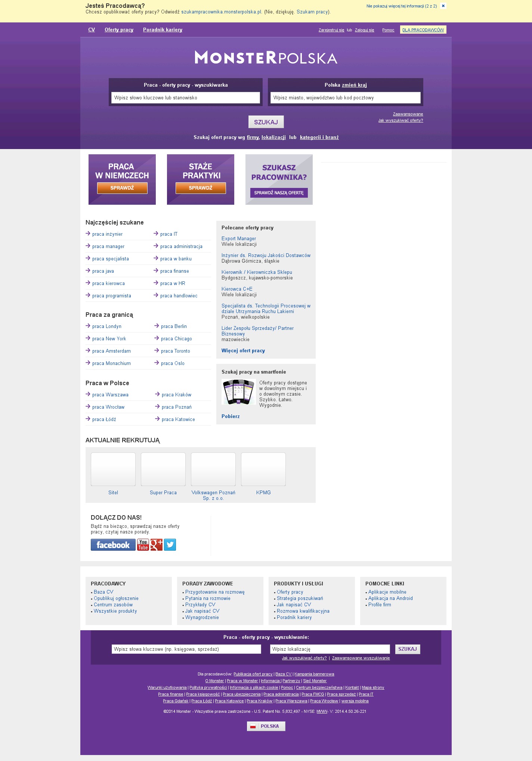Open the Strategia poszukiwań link
Screen dimensions: 532x761
click(300, 598)
